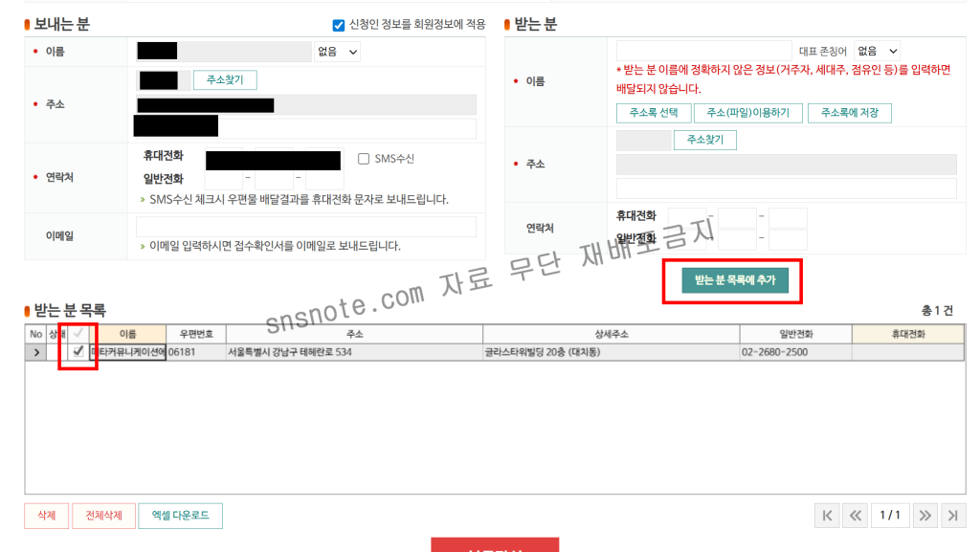Click 휴대전화 column header
This screenshot has height=552, width=980.
[x=908, y=334]
